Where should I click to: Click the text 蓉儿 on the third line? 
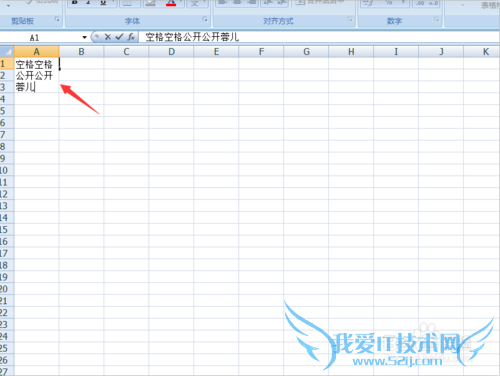coord(25,87)
